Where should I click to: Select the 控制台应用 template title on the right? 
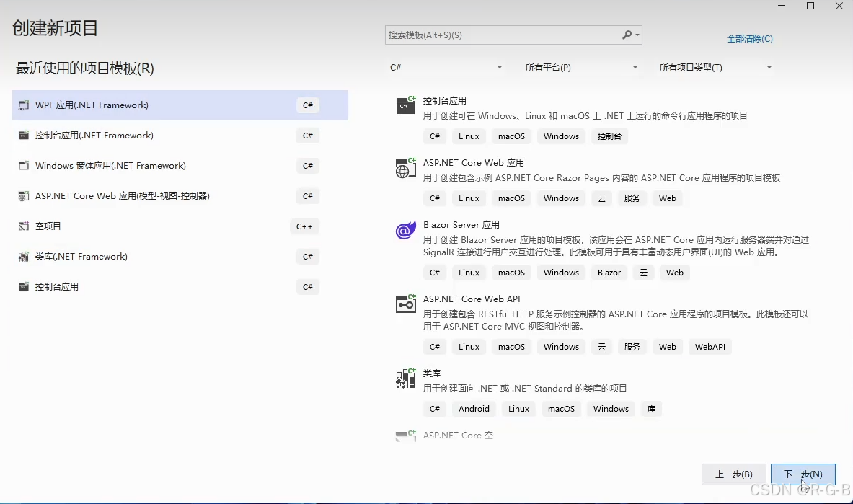pyautogui.click(x=444, y=101)
